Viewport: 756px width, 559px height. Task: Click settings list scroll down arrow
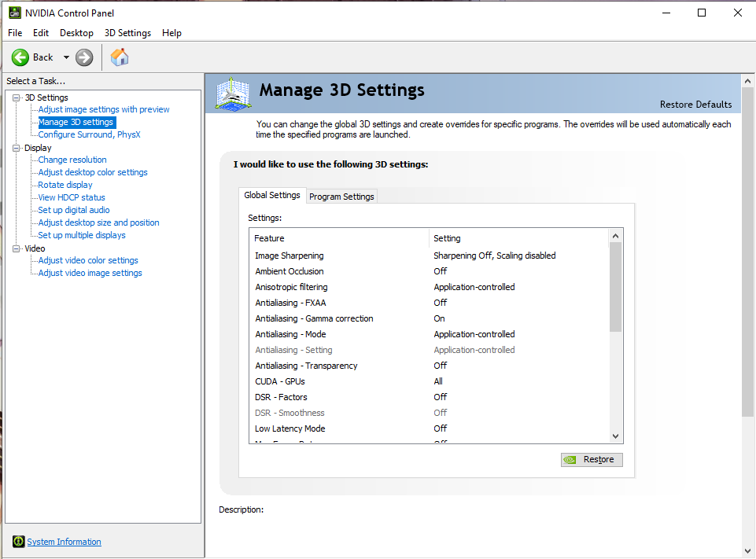pos(616,436)
